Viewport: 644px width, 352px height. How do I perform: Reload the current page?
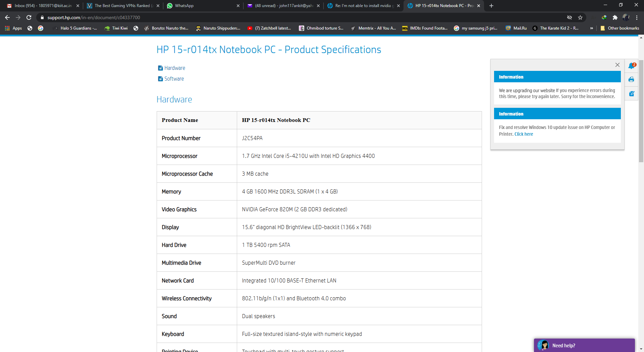tap(29, 17)
